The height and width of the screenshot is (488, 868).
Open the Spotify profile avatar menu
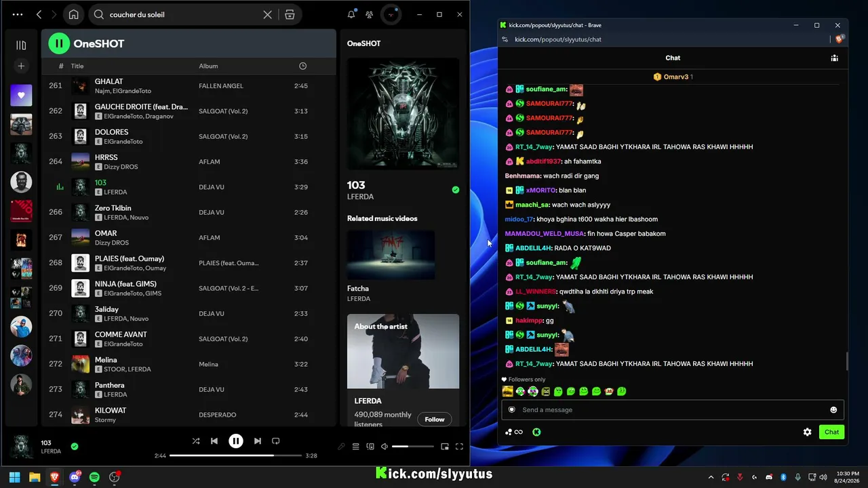[x=391, y=14]
